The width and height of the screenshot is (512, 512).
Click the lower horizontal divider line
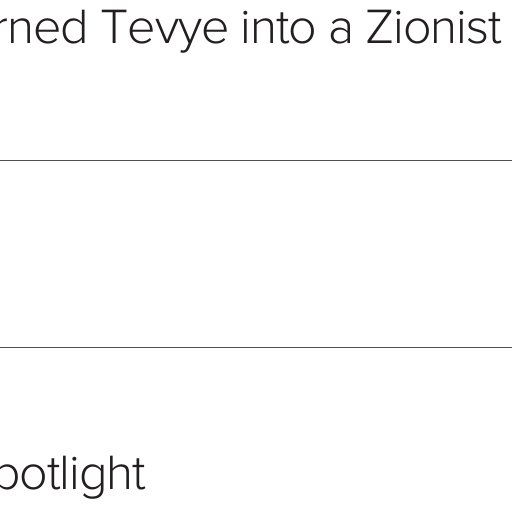tap(256, 347)
